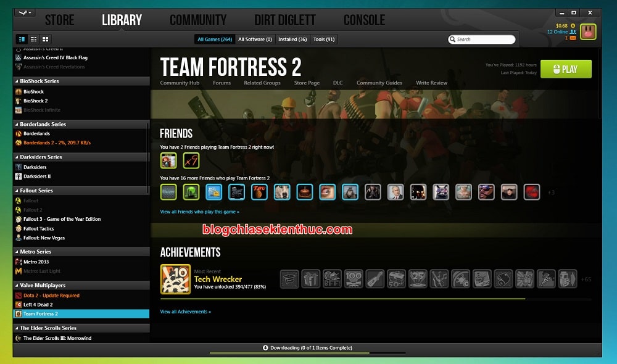This screenshot has height=364, width=617.
Task: Select The Elder Scrolls III: Morrowind
Action: coord(57,338)
